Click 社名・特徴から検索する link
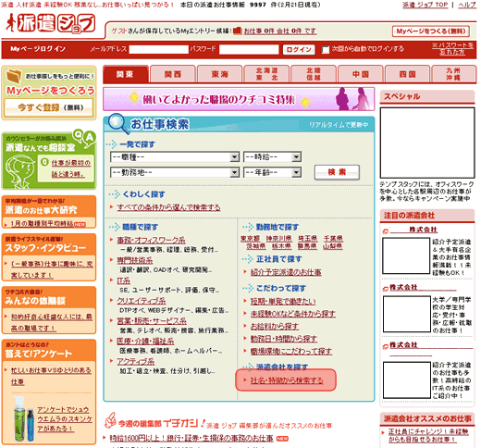Viewport: 481px width, 448px height. click(x=287, y=380)
